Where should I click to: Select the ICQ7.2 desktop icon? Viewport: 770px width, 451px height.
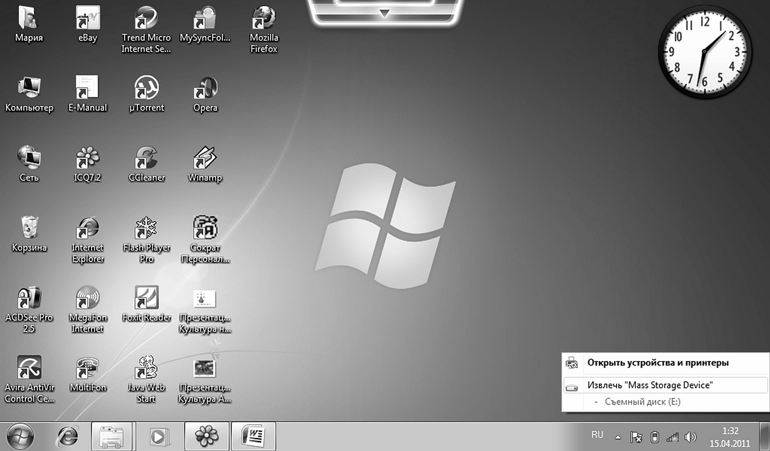pyautogui.click(x=88, y=158)
